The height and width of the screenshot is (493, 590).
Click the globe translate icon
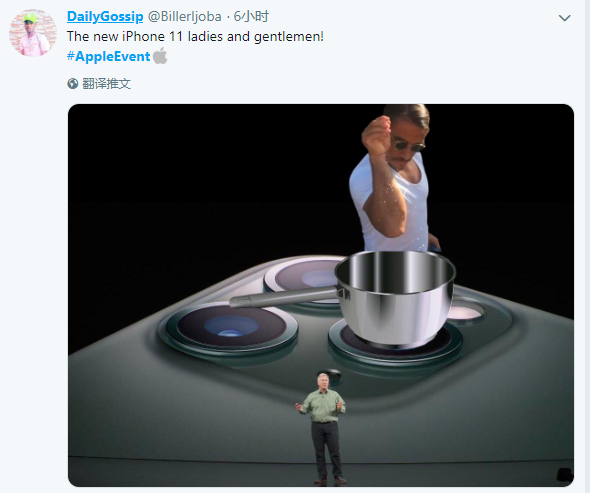pyautogui.click(x=73, y=84)
